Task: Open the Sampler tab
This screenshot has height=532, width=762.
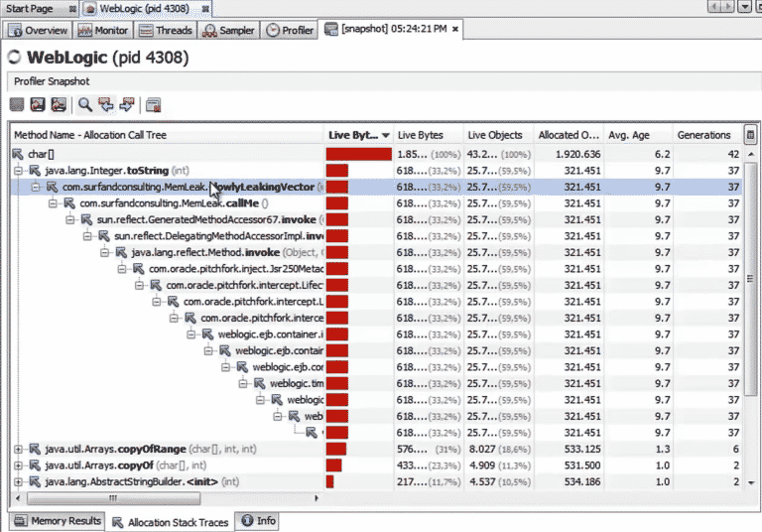Action: coord(229,30)
